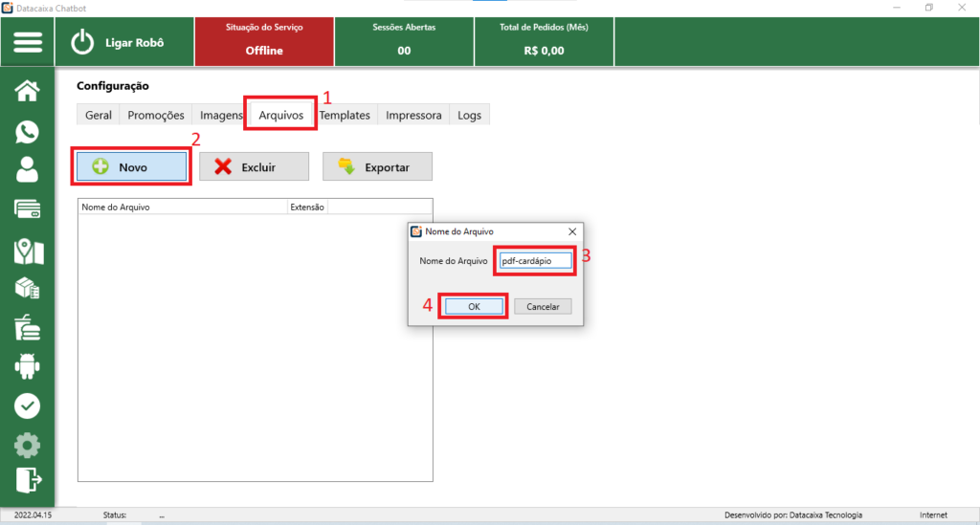Image resolution: width=980 pixels, height=525 pixels.
Task: Open the hamburger menu icon
Action: [28, 43]
